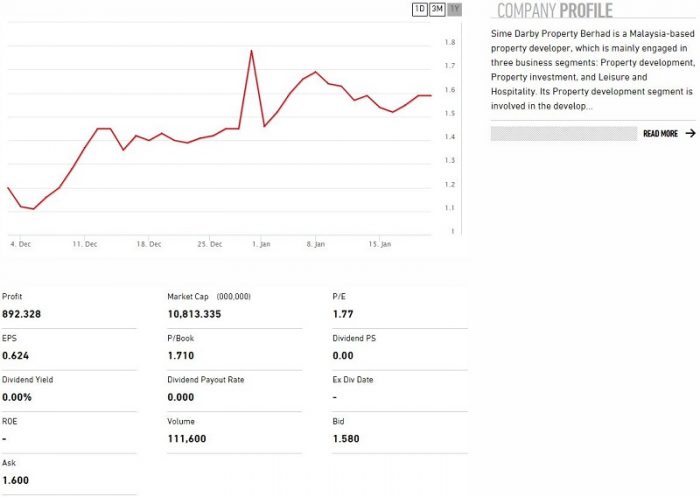Click the COMPANY PROFILE heading

555,11
